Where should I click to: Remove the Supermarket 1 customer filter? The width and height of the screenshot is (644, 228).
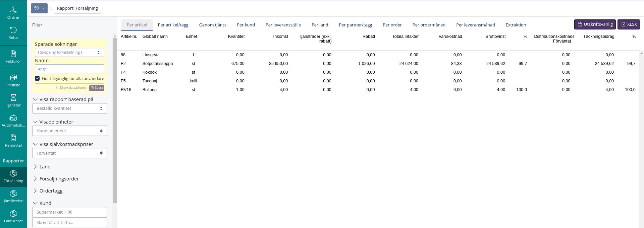70,212
